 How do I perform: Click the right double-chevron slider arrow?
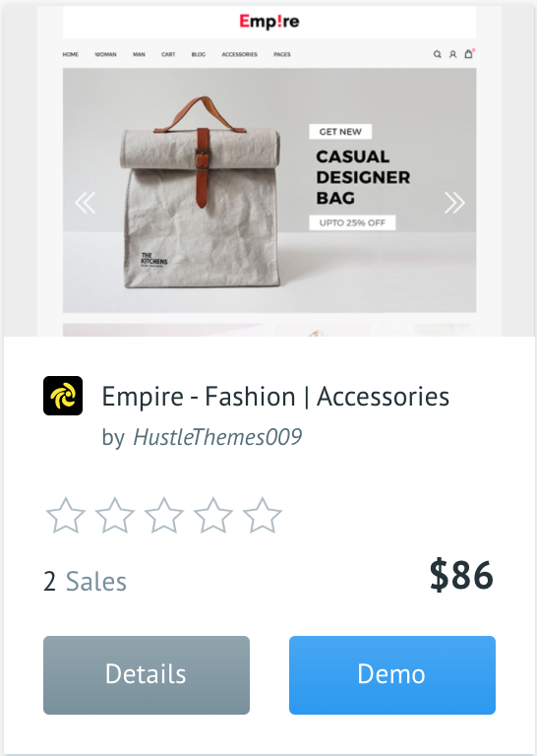tap(454, 203)
